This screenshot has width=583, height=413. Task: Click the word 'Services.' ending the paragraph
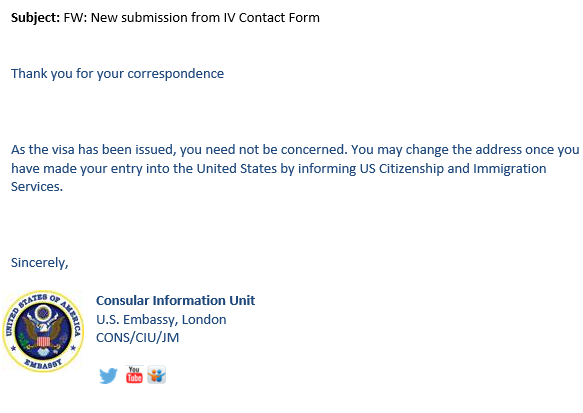point(37,187)
